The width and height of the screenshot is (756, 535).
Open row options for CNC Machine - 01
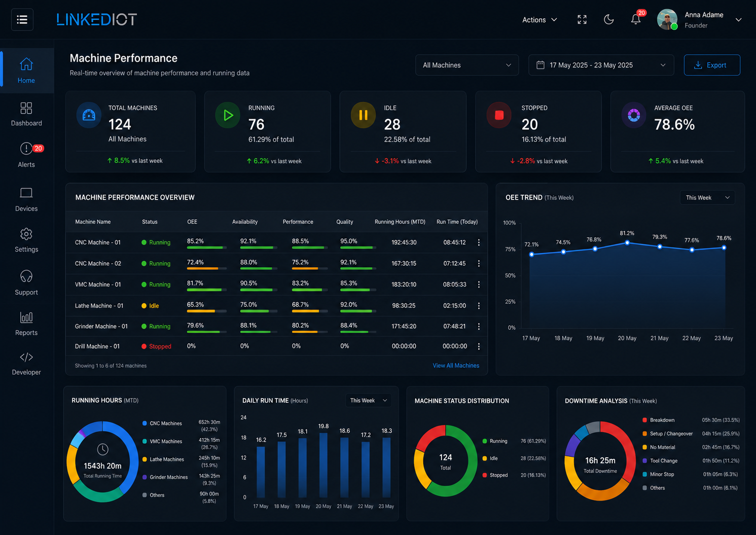click(479, 242)
